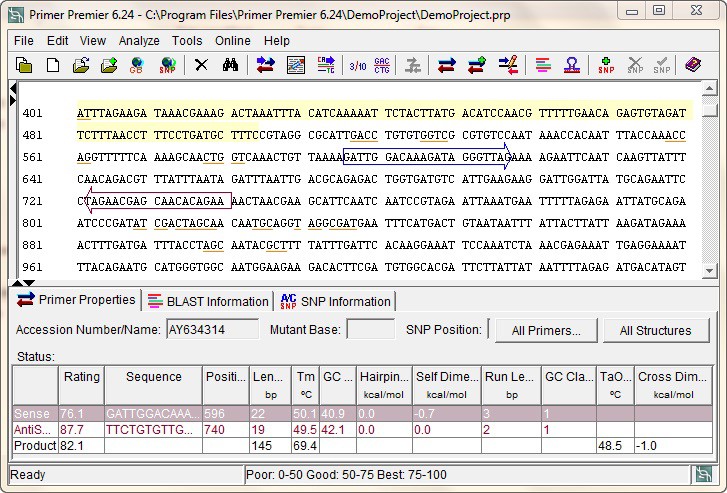Click the folder icon with green plus

point(109,65)
